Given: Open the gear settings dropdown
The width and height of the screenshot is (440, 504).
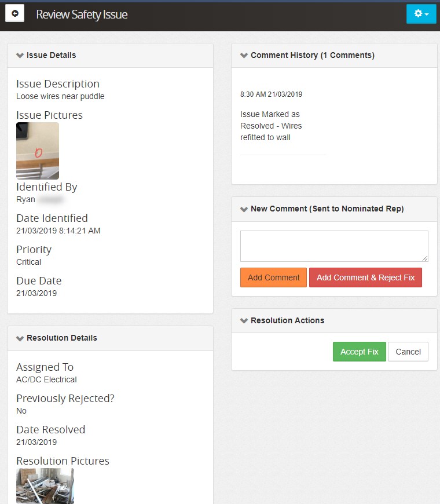Looking at the screenshot, I should [x=421, y=14].
